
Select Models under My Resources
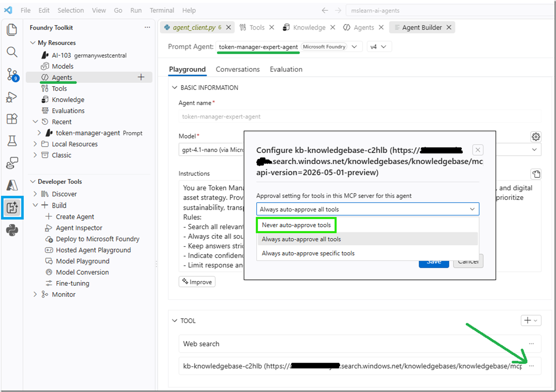(62, 66)
